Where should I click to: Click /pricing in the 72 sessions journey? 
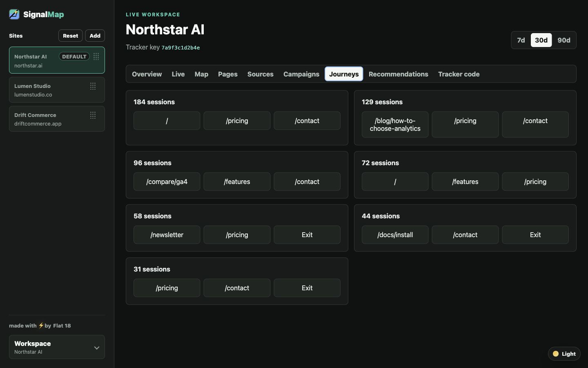(x=535, y=182)
